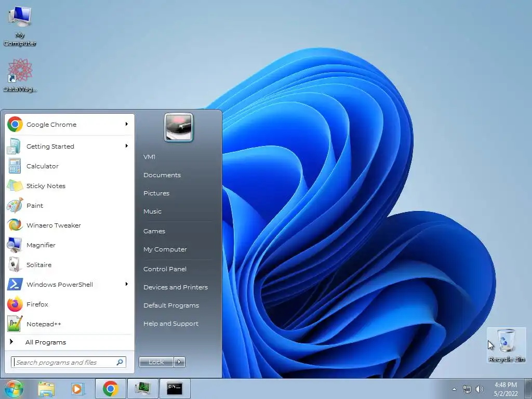The image size is (532, 399).
Task: Open Help and Support
Action: 171,324
